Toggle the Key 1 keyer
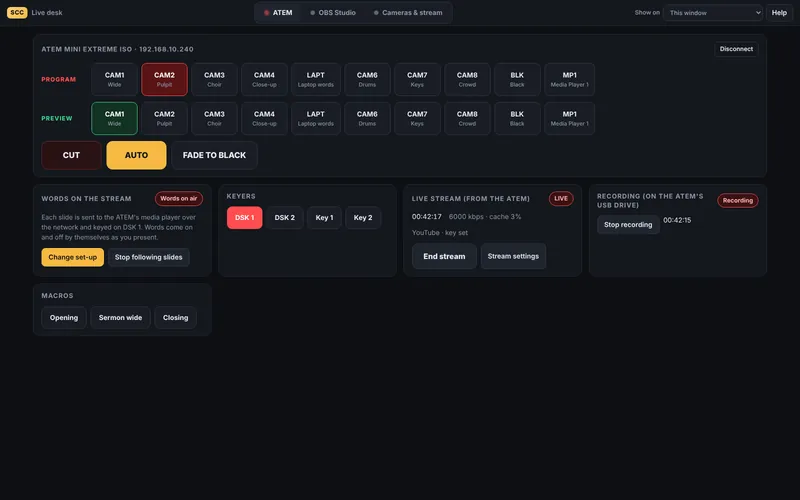Screen dimensions: 800x500 [324, 217]
